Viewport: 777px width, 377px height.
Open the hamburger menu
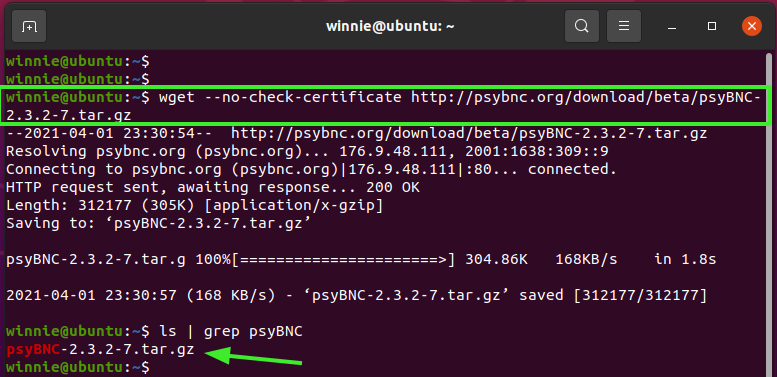point(624,26)
